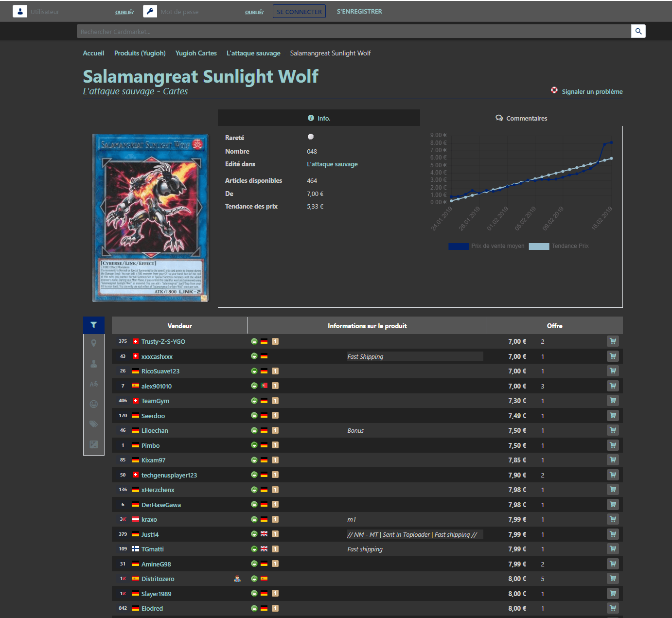This screenshot has width=672, height=618.
Task: Open the smiley condition filter icon
Action: coord(93,404)
